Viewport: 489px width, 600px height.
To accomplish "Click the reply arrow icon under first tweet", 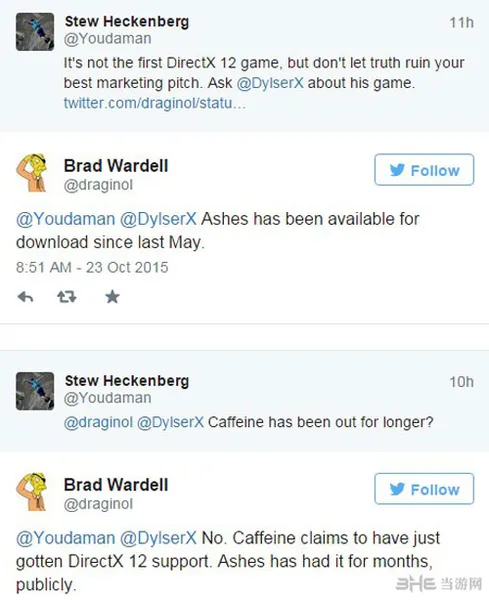I will pos(26,297).
